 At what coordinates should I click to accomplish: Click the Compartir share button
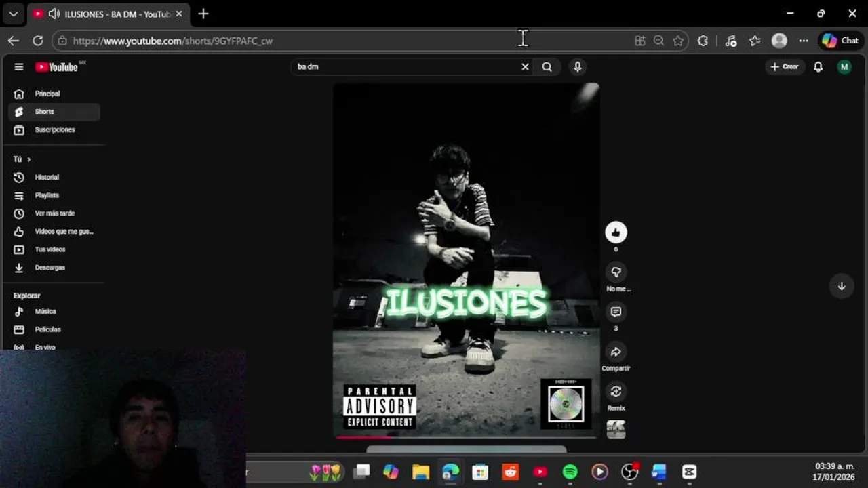[x=616, y=352]
